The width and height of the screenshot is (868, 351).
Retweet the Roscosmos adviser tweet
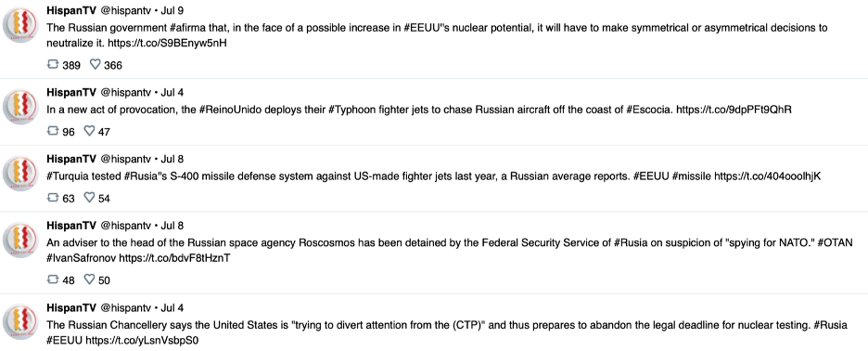(53, 280)
